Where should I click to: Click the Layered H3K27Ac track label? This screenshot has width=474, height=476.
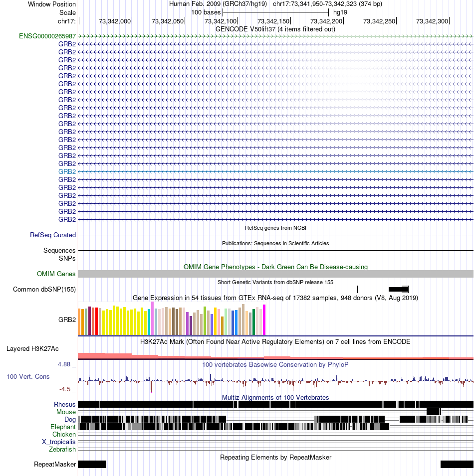coord(32,348)
